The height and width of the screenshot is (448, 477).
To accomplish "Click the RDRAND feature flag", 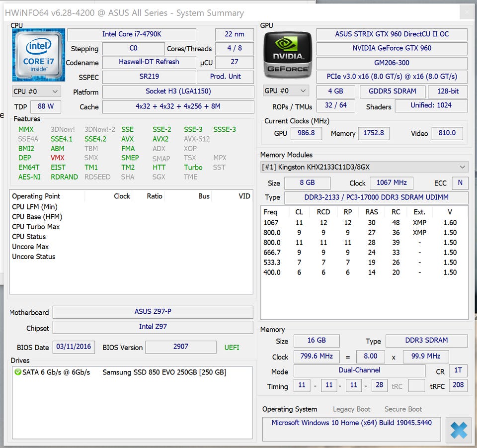I will [64, 177].
